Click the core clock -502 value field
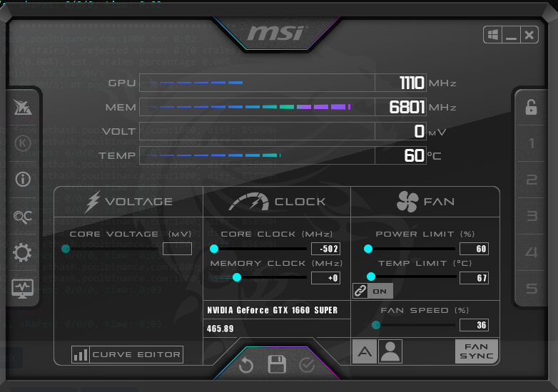 click(x=325, y=249)
